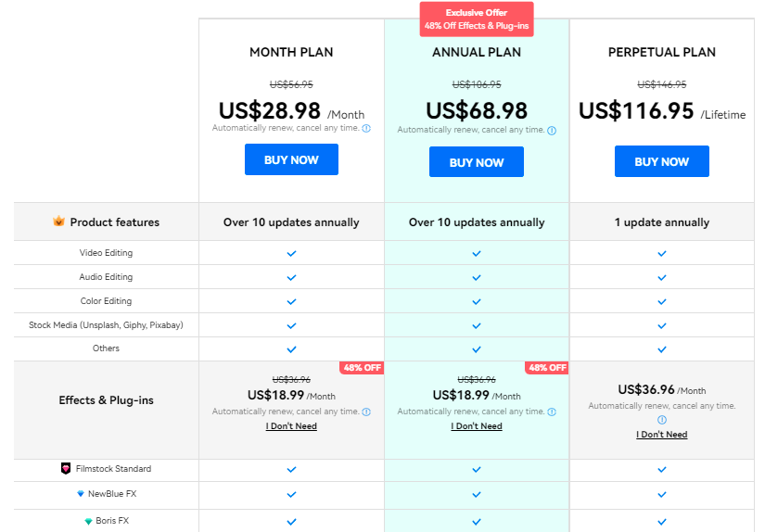Screen dimensions: 765x532
Task: Click the NewBlue FX diamond icon
Action: click(x=81, y=493)
